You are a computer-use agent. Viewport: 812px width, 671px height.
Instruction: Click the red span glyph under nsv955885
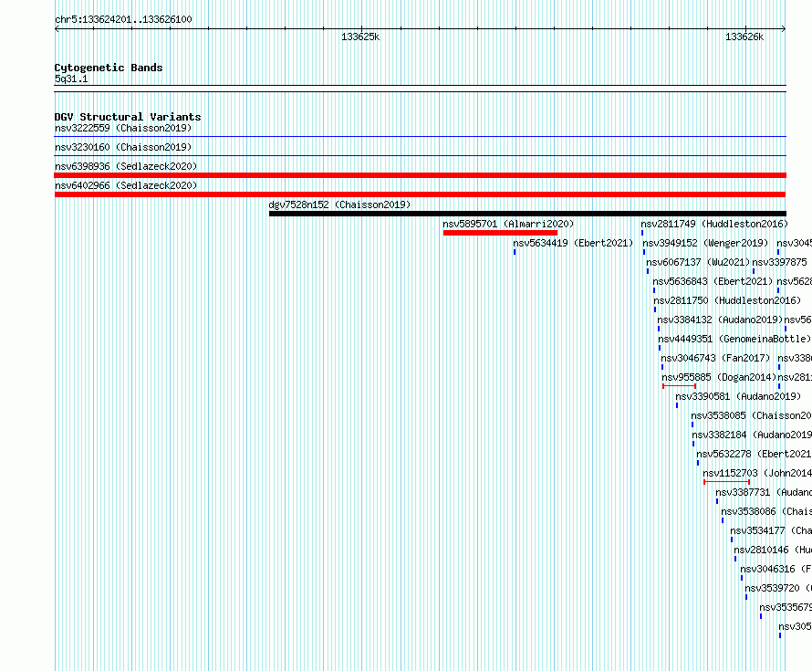[x=679, y=386]
